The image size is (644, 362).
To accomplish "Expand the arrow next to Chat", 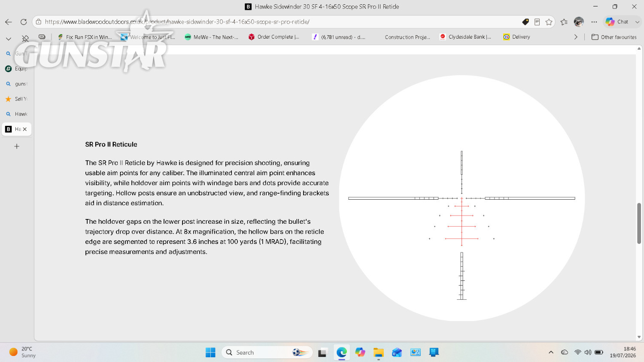I will click(637, 22).
